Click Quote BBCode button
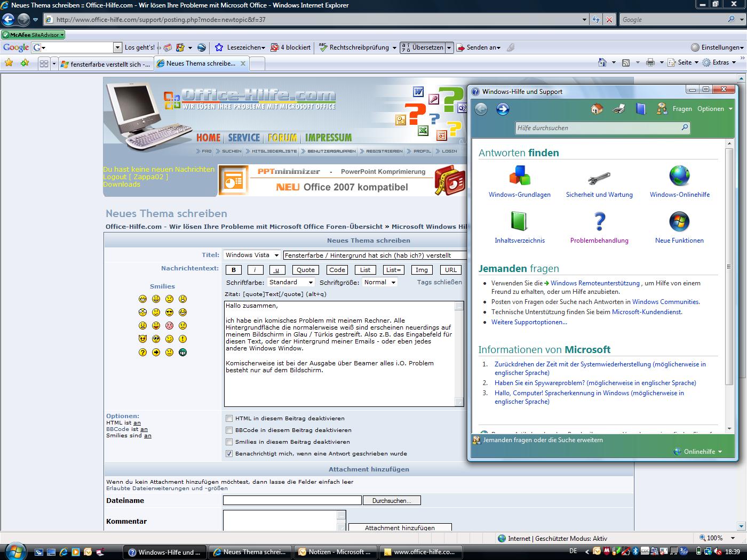 [306, 270]
